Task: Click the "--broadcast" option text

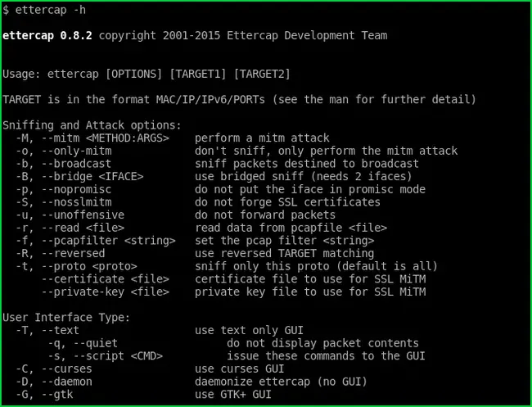Action: pyautogui.click(x=74, y=164)
